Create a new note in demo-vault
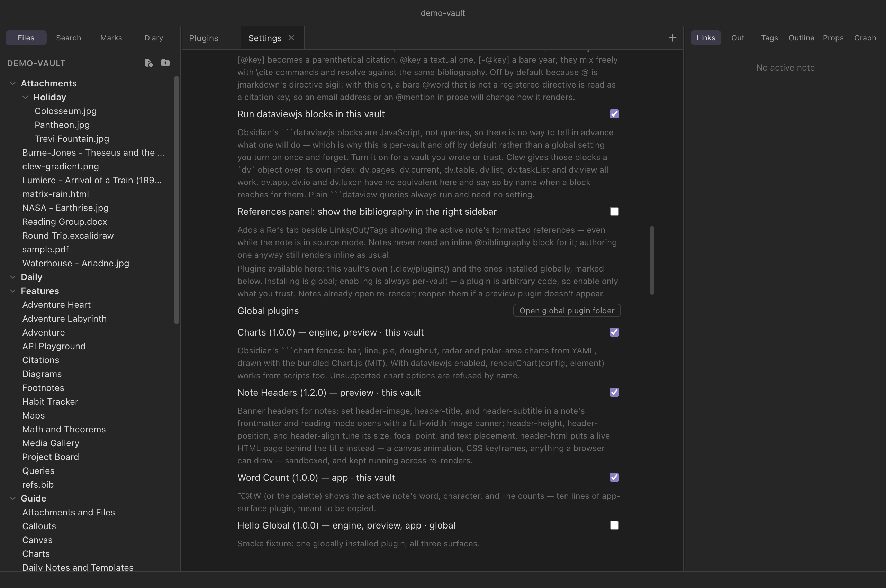This screenshot has height=588, width=886. point(148,63)
